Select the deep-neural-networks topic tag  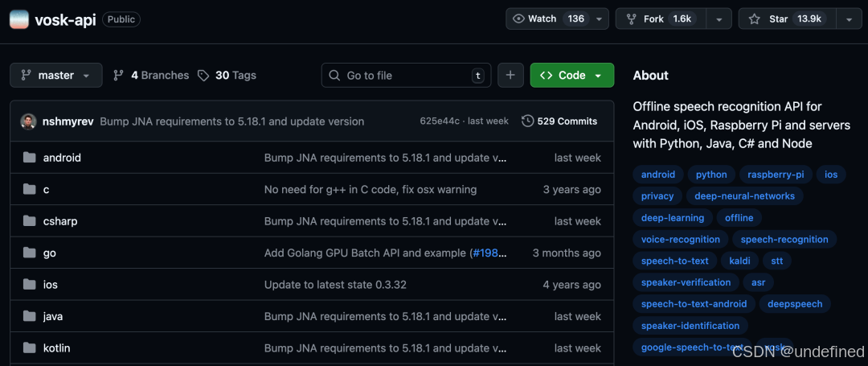point(744,196)
